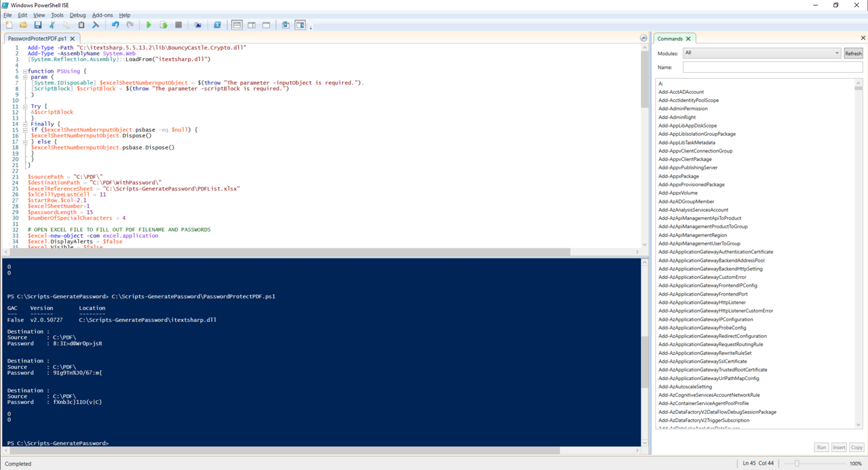868x470 pixels.
Task: Toggle the command add-on pane icon
Action: (300, 25)
